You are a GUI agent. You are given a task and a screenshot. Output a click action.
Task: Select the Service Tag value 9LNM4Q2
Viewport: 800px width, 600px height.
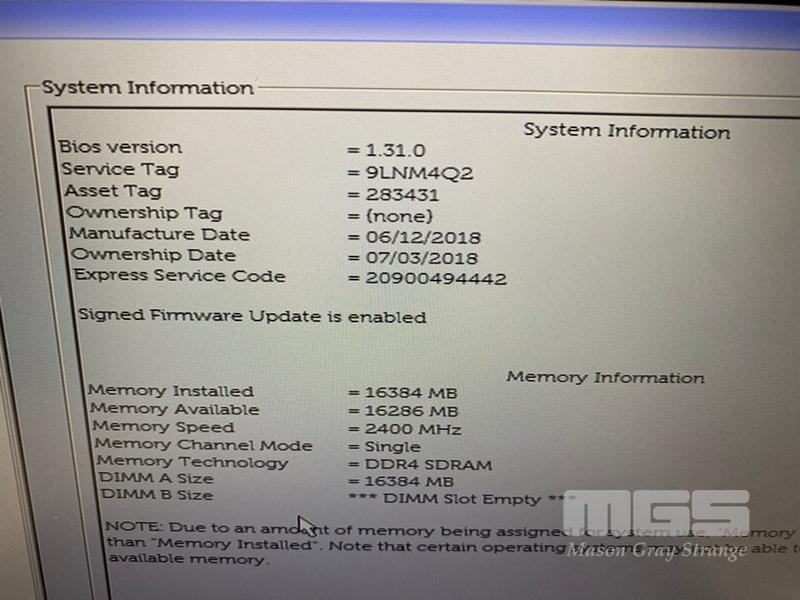(419, 173)
